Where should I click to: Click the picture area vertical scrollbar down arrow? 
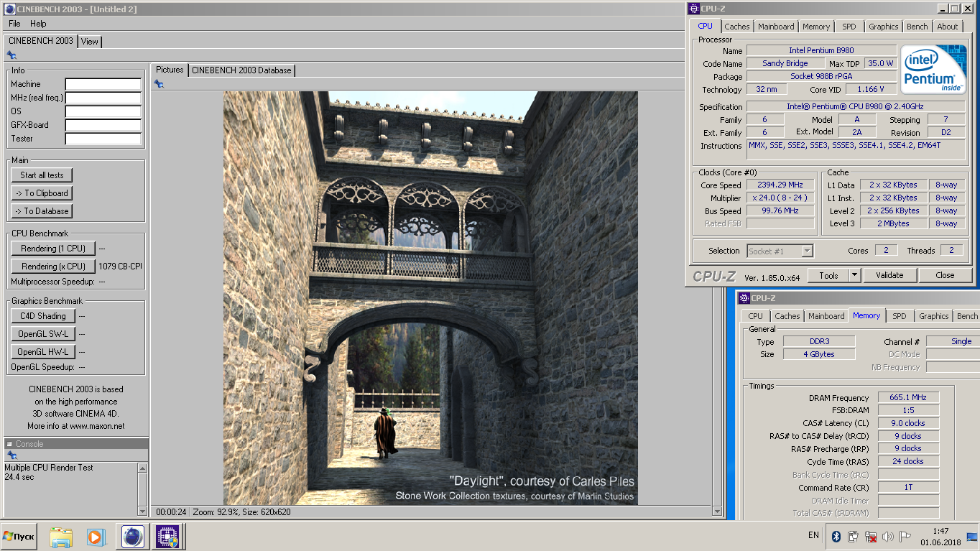tap(717, 511)
